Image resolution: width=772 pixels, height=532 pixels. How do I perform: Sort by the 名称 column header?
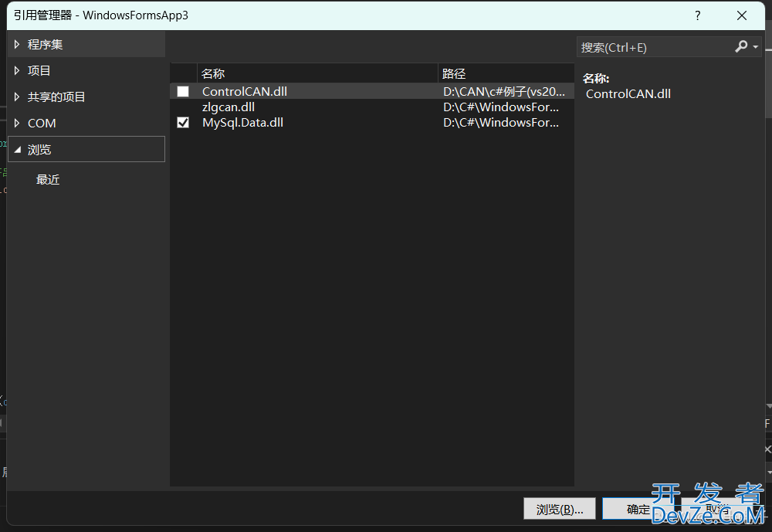point(317,73)
